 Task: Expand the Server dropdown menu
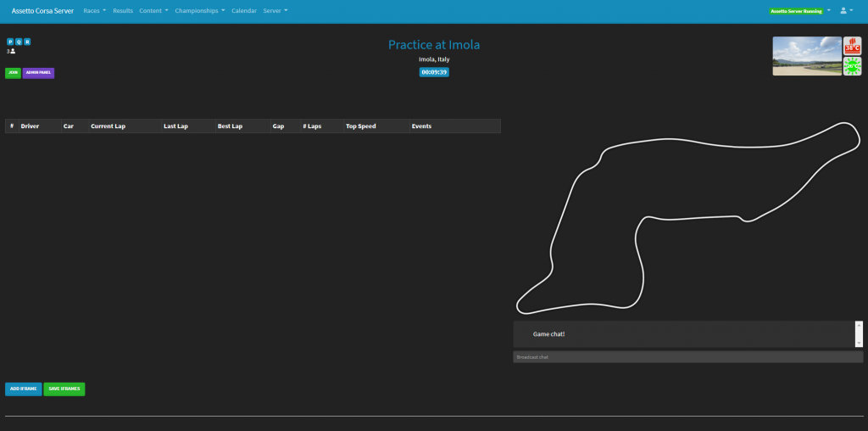tap(275, 10)
